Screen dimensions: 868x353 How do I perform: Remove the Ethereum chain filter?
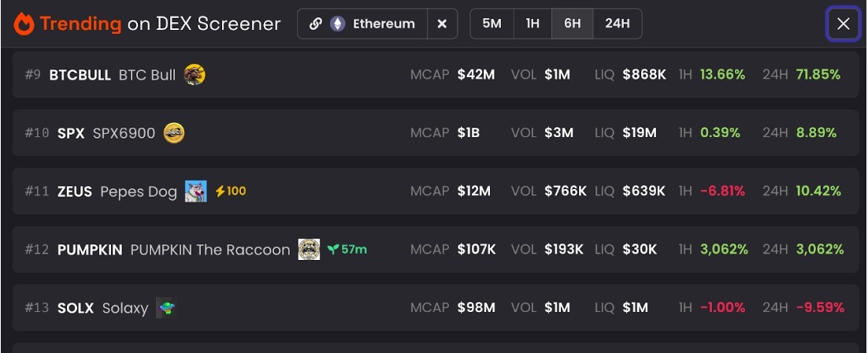(442, 24)
